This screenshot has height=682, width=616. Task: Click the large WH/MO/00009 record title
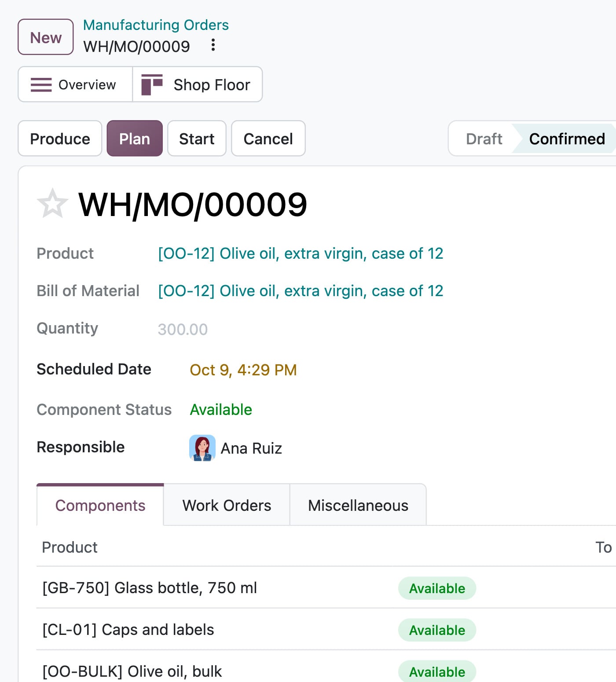click(x=193, y=205)
